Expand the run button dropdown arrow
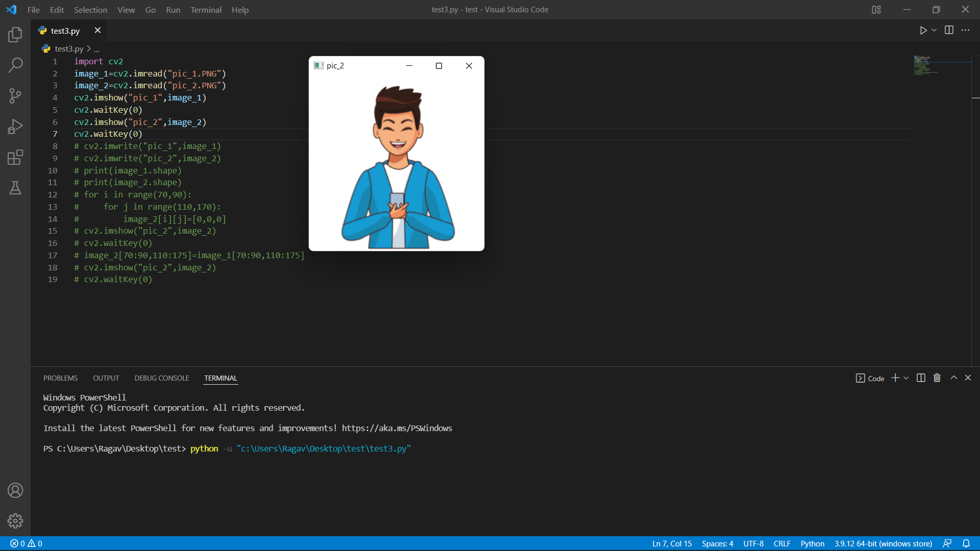This screenshot has height=551, width=980. tap(933, 30)
